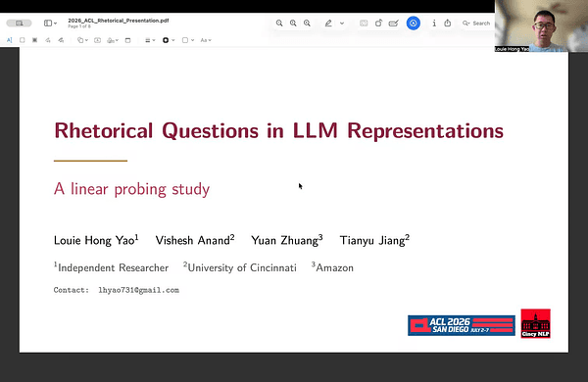
Task: Click the 'Page 1 of 8' indicator
Action: [79, 26]
